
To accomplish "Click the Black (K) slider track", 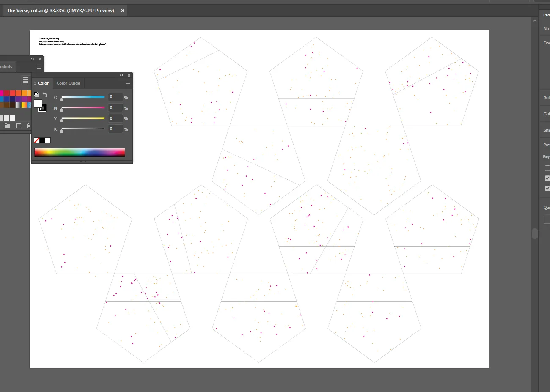I will pos(83,129).
